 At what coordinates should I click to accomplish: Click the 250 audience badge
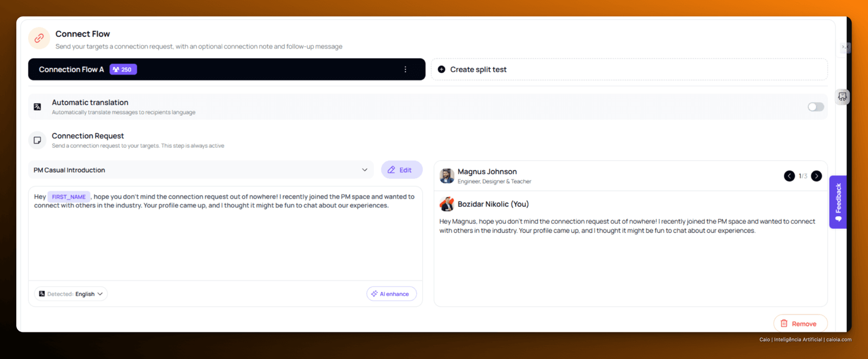click(123, 70)
